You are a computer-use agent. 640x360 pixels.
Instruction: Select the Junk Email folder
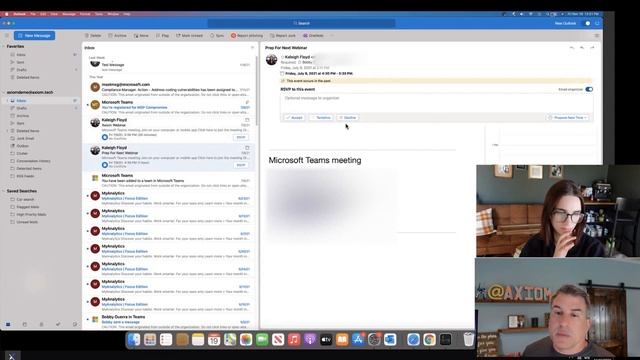pyautogui.click(x=25, y=138)
